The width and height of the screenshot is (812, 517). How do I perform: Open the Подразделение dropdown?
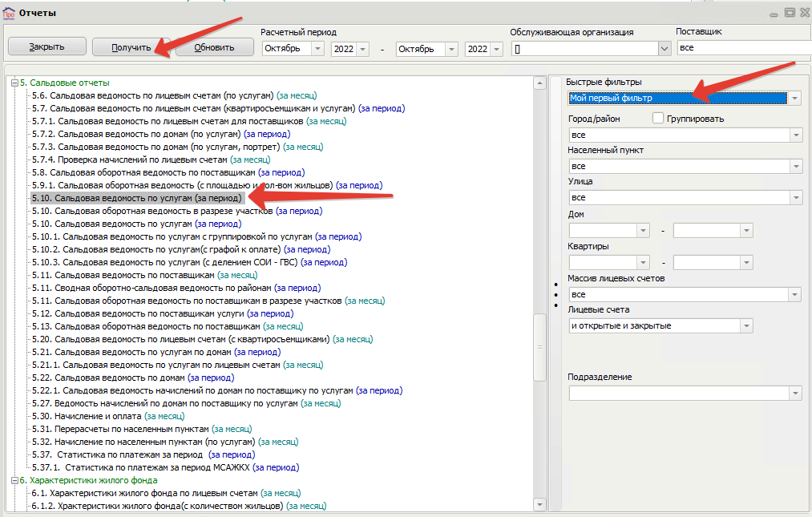click(795, 394)
